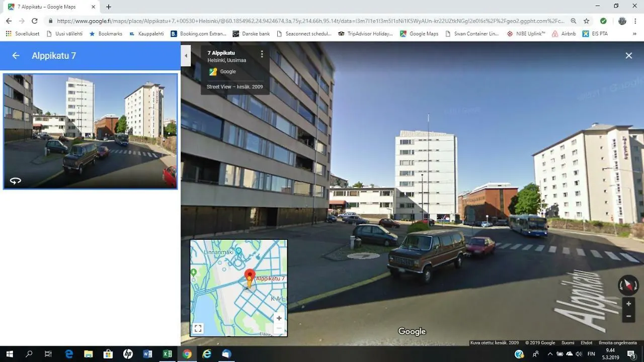Open the Bookmarks bookmark folder
644x362 pixels.
(106, 34)
